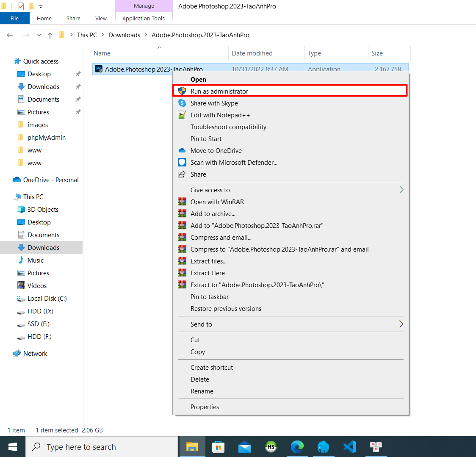Image resolution: width=476 pixels, height=457 pixels.
Task: Click the chevron after Downloads in address bar
Action: click(146, 35)
